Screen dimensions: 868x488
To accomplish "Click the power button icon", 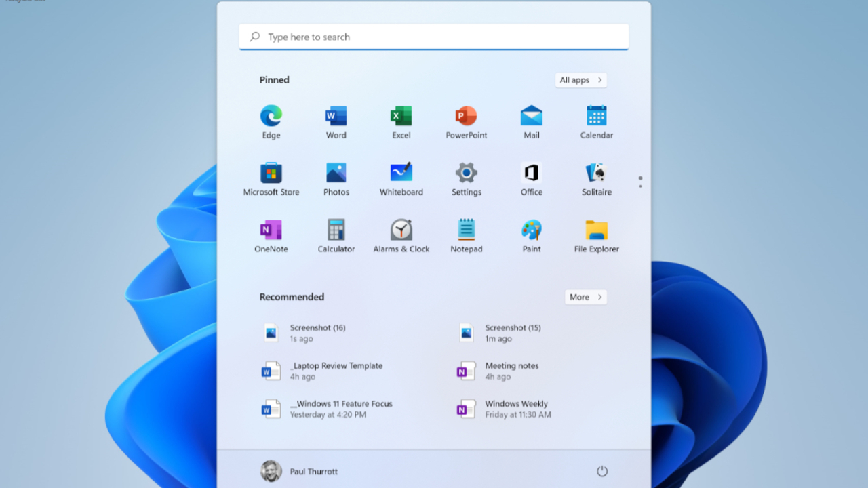I will pos(602,471).
